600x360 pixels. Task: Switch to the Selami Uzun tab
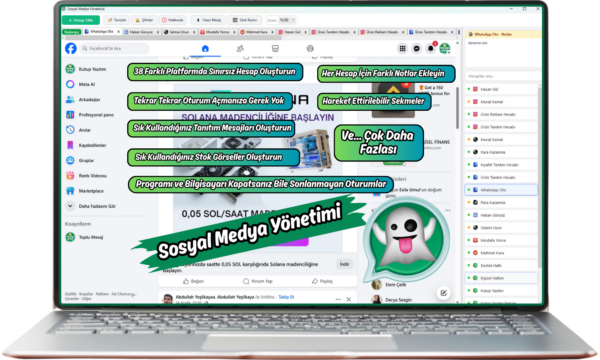click(x=179, y=32)
